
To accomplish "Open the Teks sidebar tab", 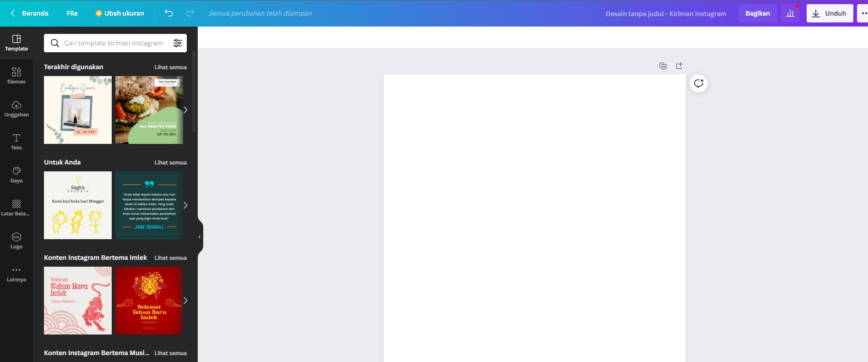I will 16,142.
